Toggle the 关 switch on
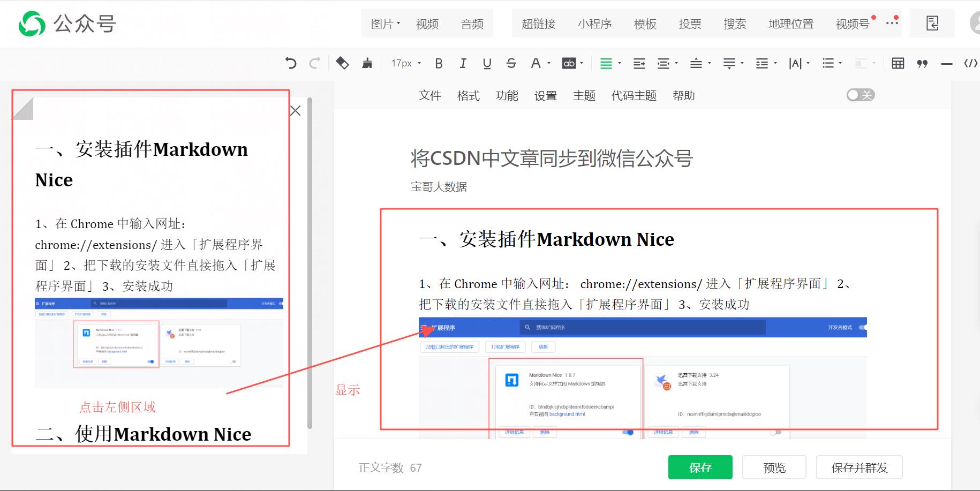 (x=861, y=95)
